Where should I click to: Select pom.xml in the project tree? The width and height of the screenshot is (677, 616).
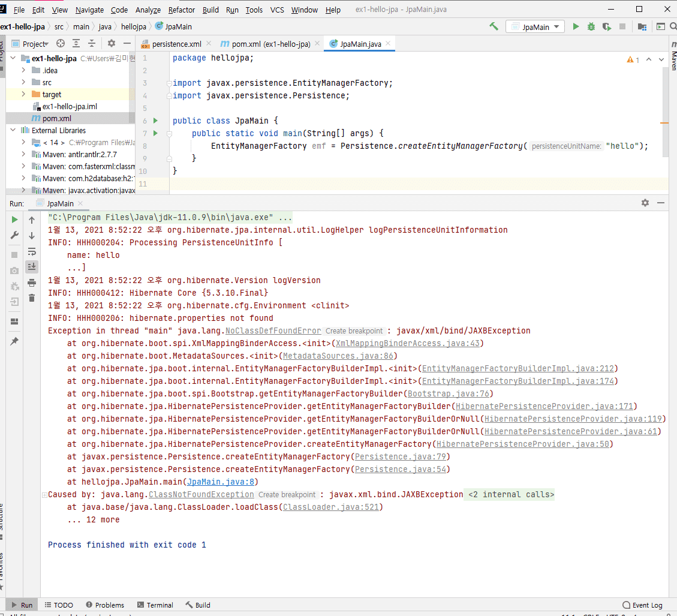click(x=57, y=118)
